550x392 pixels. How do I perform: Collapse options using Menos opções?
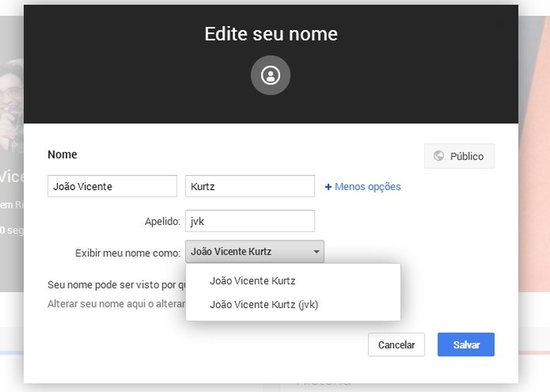(x=366, y=187)
